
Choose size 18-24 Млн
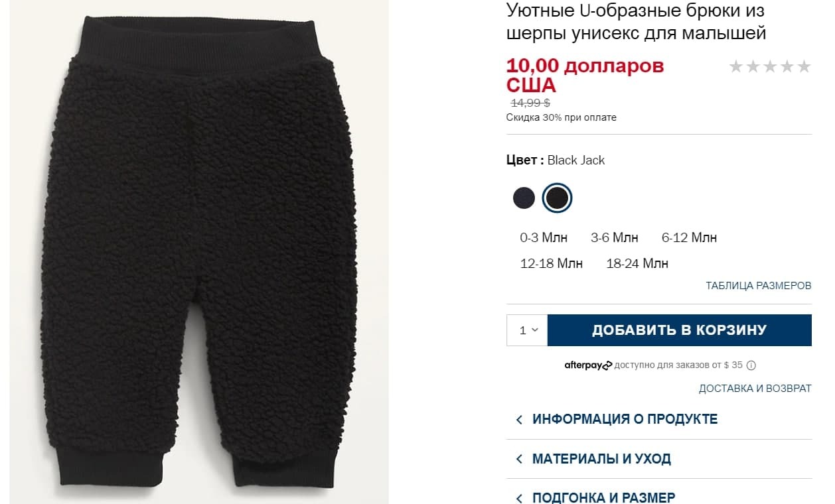pos(637,263)
